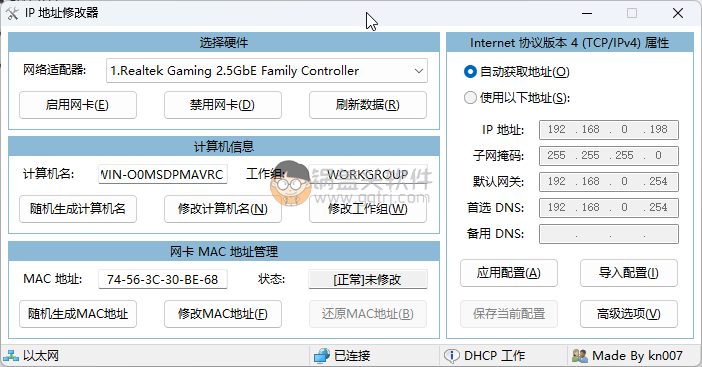The image size is (702, 367).
Task: Click the IP 地址 field 192.168.0.198
Action: (609, 130)
